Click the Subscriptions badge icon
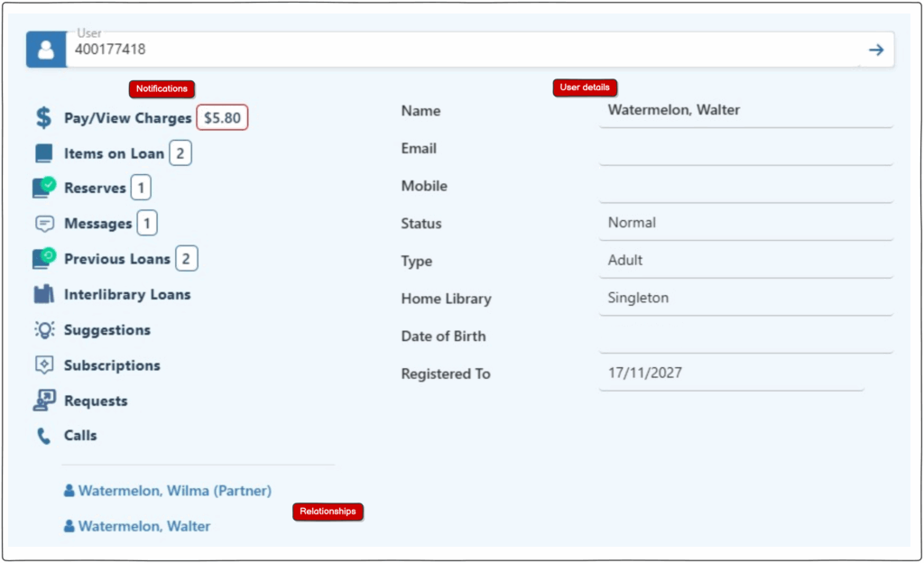This screenshot has height=563, width=924. click(x=43, y=365)
